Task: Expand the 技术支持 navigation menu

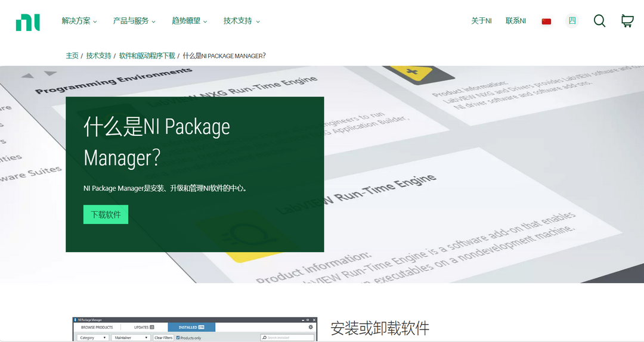Action: (x=241, y=21)
